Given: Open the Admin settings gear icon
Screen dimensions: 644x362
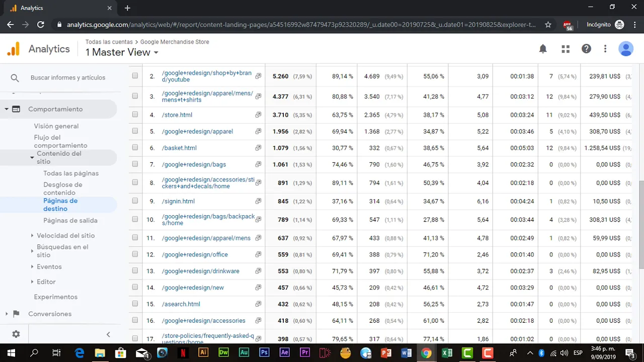Looking at the screenshot, I should (16, 334).
